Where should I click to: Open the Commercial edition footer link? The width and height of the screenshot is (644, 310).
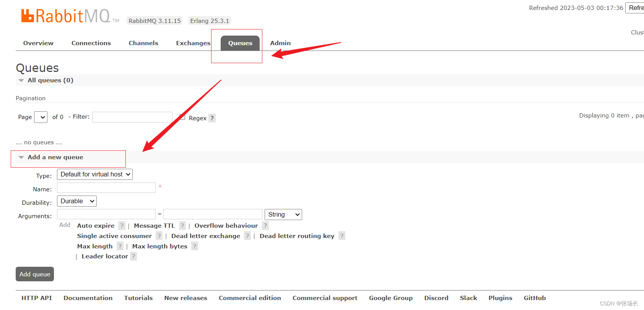[x=250, y=298]
